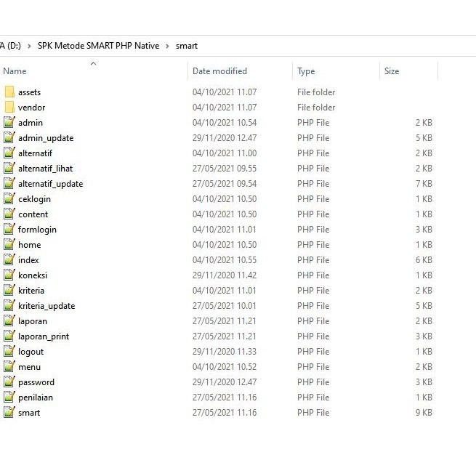
Task: Select the penilaian file icon
Action: [9, 397]
